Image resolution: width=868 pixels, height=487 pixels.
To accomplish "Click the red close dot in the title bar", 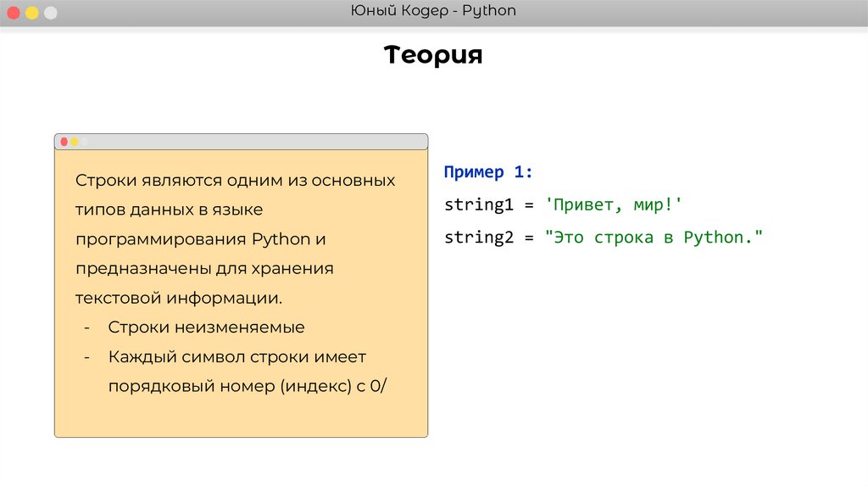I will pyautogui.click(x=14, y=13).
